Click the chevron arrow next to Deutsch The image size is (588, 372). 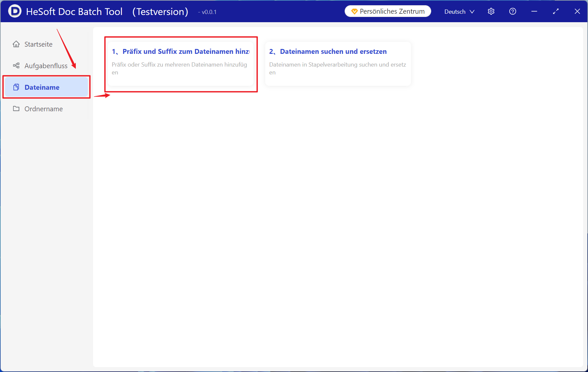click(x=472, y=12)
